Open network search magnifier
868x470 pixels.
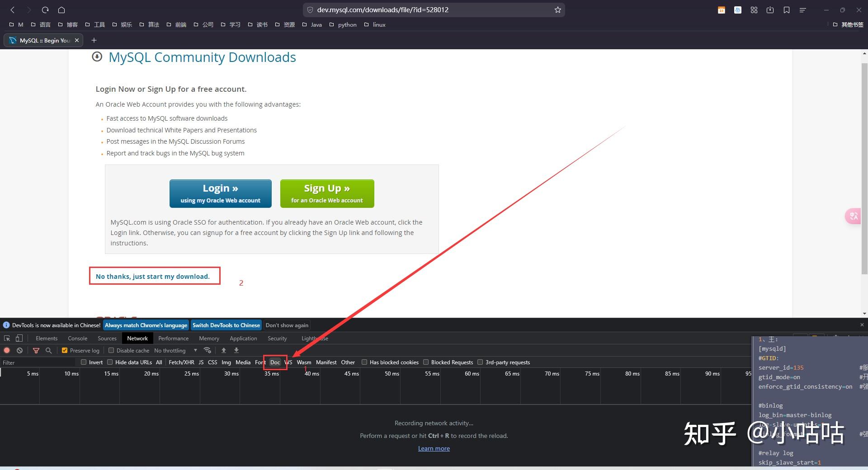pos(49,350)
